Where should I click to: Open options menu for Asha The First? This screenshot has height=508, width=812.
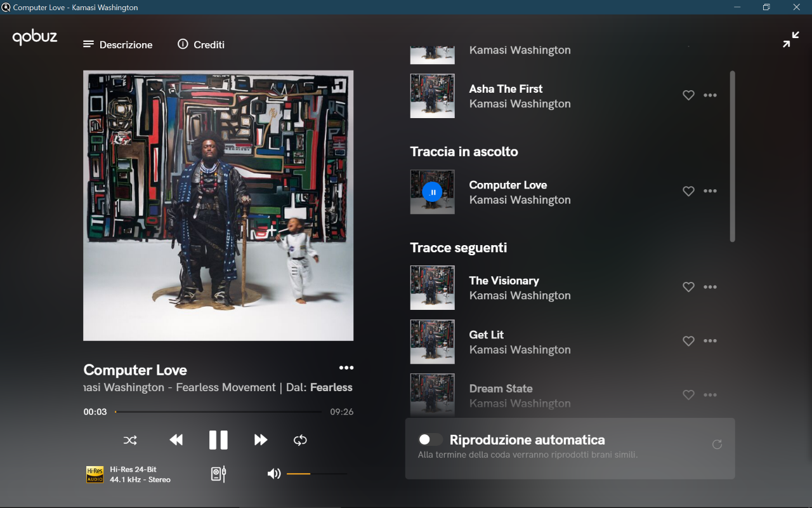tap(710, 95)
